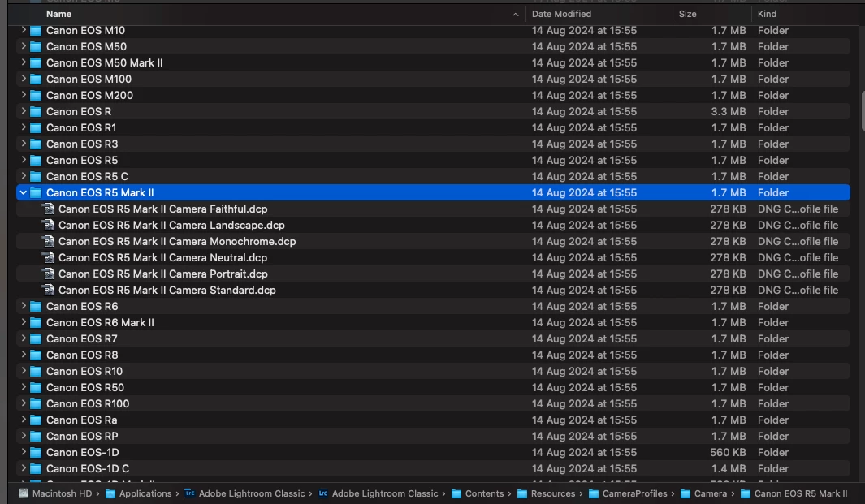
Task: Sort by the Name column header
Action: 58,14
